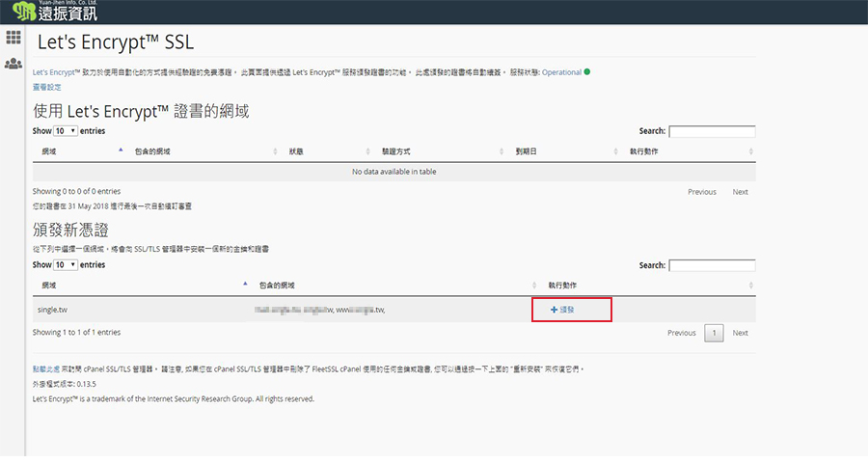Click 'No data available in table' row

(x=394, y=172)
